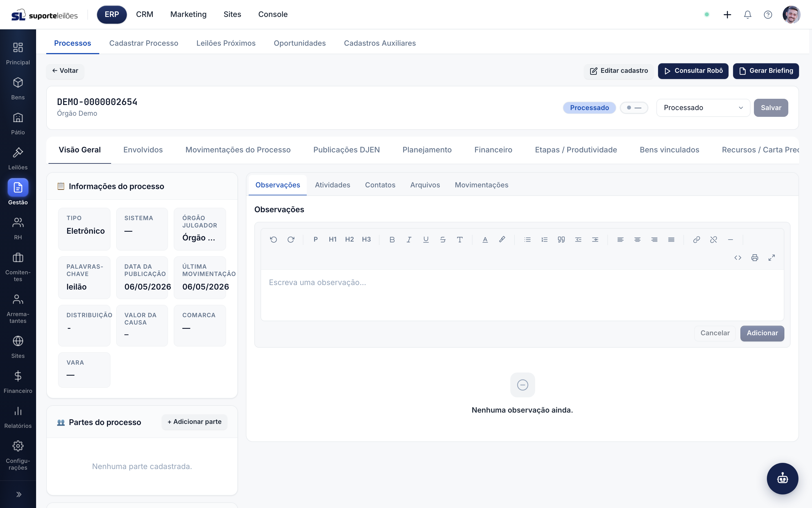Viewport: 812px width, 508px height.
Task: Open notifications with the bell icon
Action: point(748,15)
